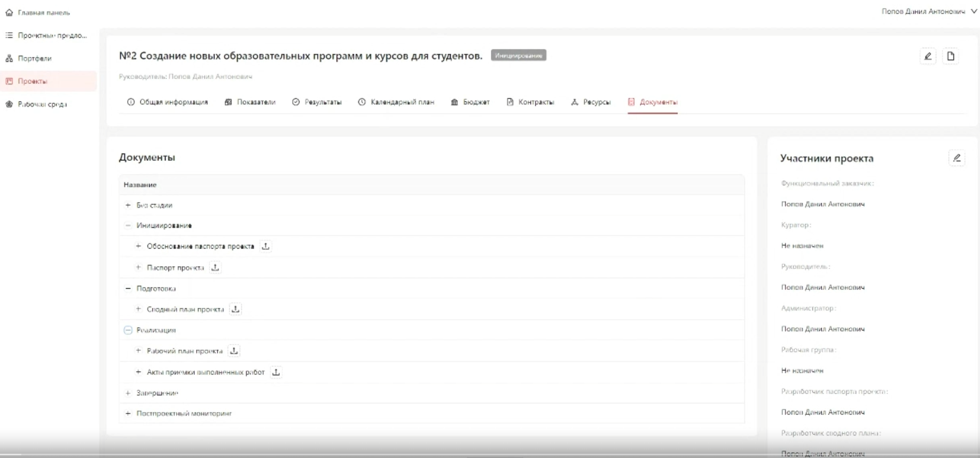980x458 pixels.
Task: Open the Главная панель sidebar item
Action: point(44,12)
